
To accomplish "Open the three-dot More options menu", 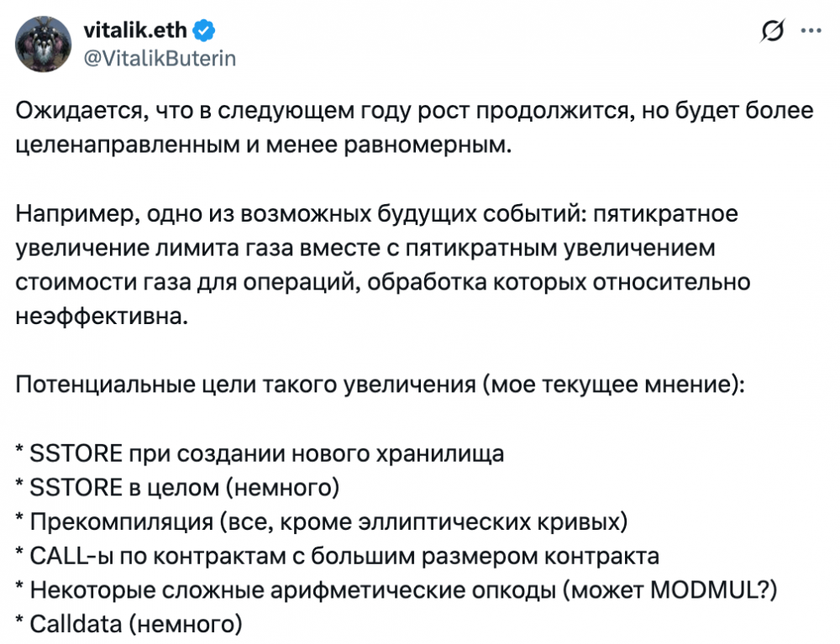I will click(x=811, y=31).
